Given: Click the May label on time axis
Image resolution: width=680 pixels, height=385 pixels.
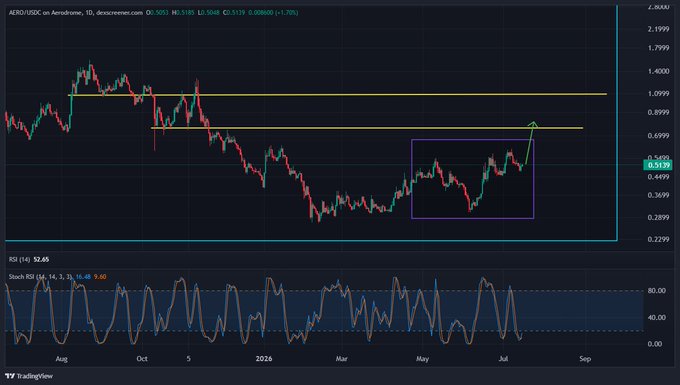Looking at the screenshot, I should [x=422, y=359].
